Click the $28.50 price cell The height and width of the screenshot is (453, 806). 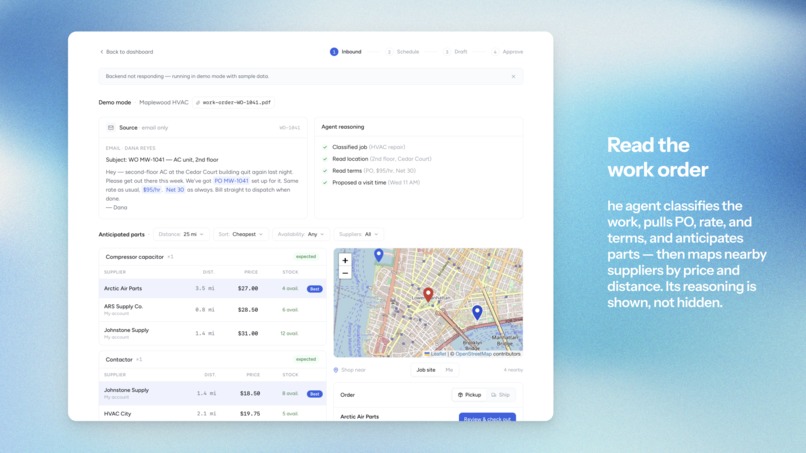pyautogui.click(x=248, y=310)
